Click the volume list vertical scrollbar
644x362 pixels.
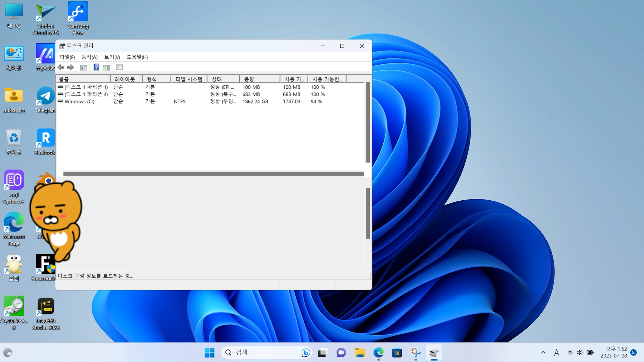click(x=368, y=122)
